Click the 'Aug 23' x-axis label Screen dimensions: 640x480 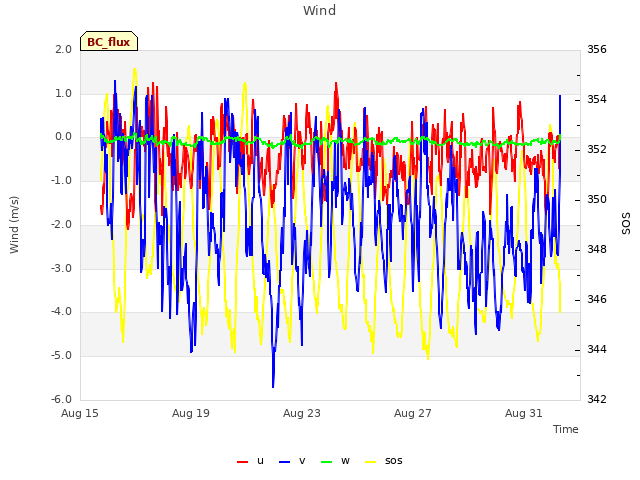click(302, 413)
